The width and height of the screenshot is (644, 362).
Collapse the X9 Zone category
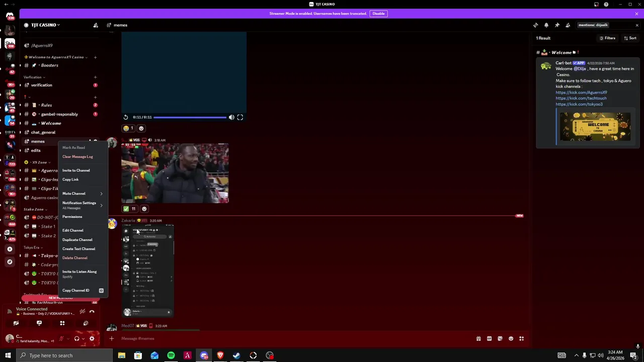37,162
